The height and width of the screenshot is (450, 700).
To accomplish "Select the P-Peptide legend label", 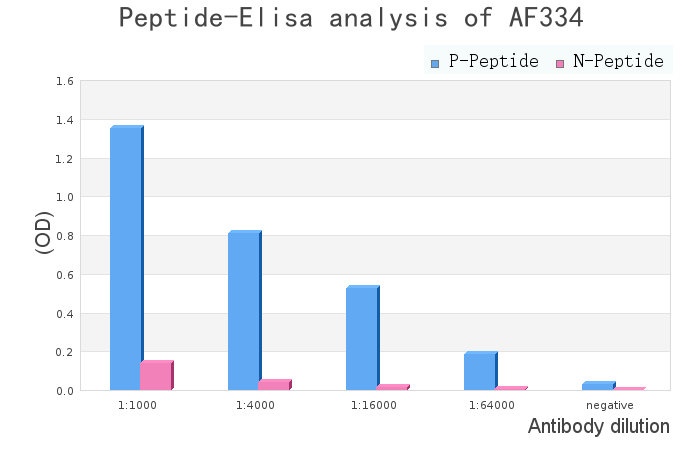I will (494, 62).
